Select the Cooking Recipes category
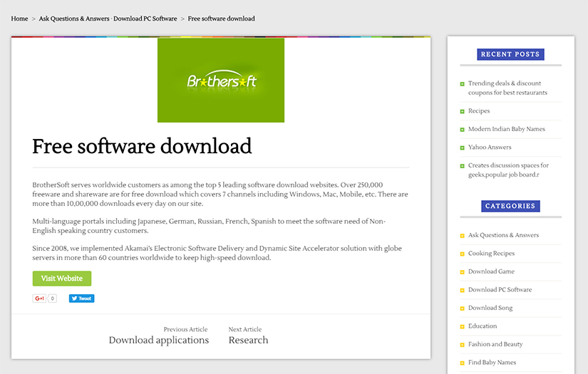 tap(491, 254)
